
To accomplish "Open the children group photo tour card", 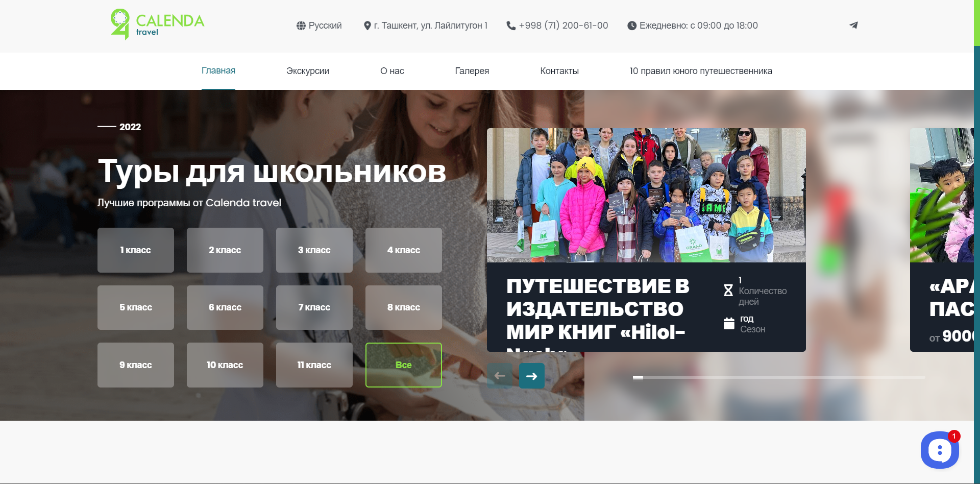I will click(x=646, y=196).
